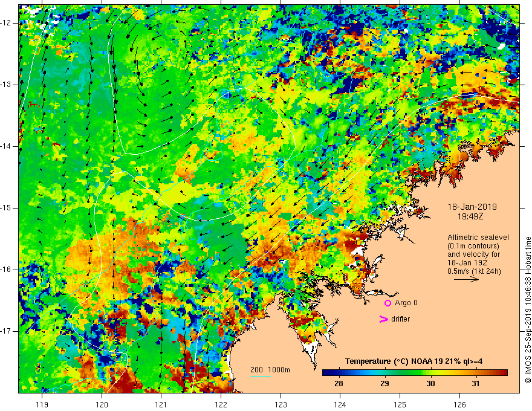Click the latitude axis label -15
The height and width of the screenshot is (411, 532).
coord(6,208)
